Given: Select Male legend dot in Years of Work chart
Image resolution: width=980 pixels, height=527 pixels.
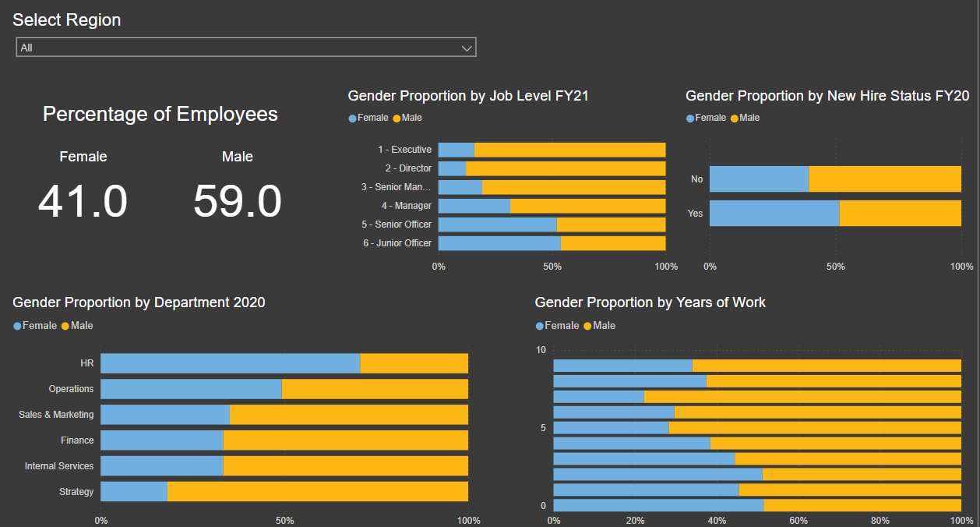Looking at the screenshot, I should click(588, 326).
